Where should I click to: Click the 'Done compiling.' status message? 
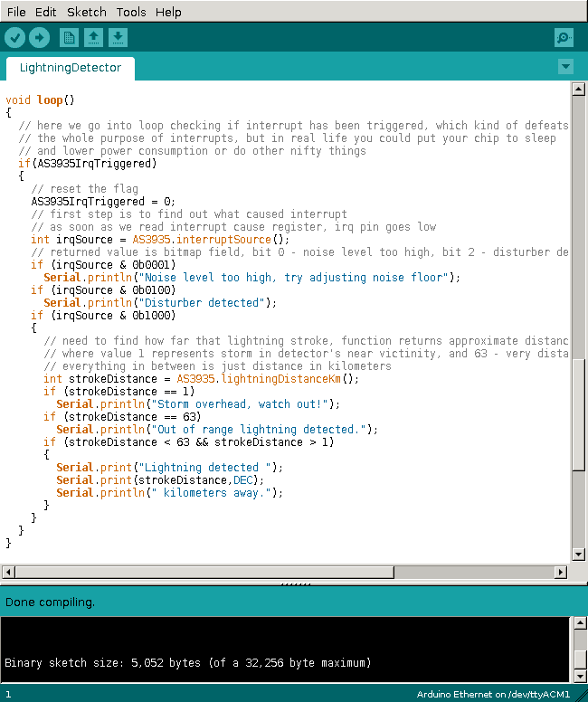[50, 602]
